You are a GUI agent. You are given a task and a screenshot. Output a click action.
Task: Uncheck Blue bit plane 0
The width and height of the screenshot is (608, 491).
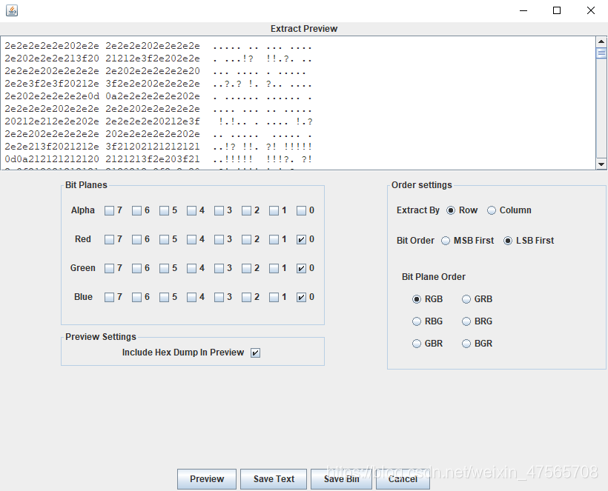pyautogui.click(x=301, y=297)
